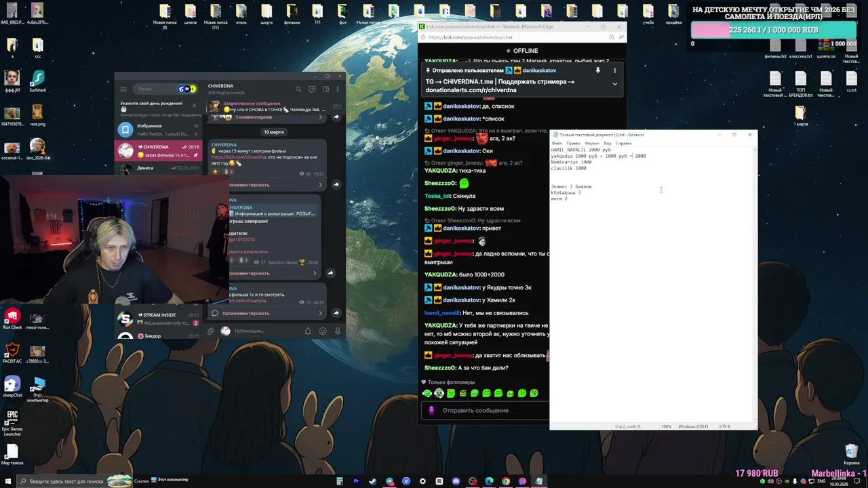
Task: Open the STREAM INSIDE chat in Telegram
Action: (159, 319)
